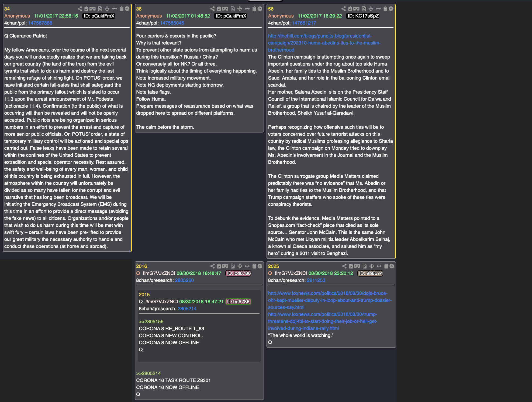Screen dimensions: 532x402
Task: Click the pink ID:bd6786 badge on post 2015
Action: pyautogui.click(x=238, y=302)
